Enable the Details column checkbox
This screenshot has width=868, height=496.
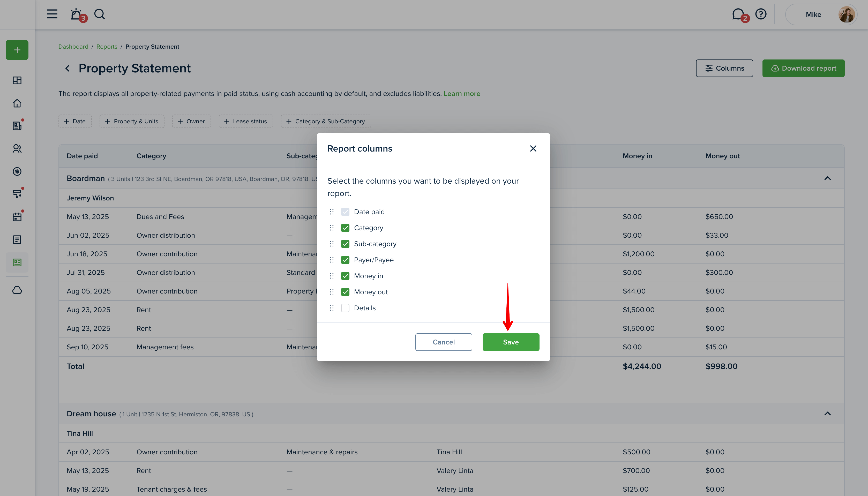click(345, 308)
